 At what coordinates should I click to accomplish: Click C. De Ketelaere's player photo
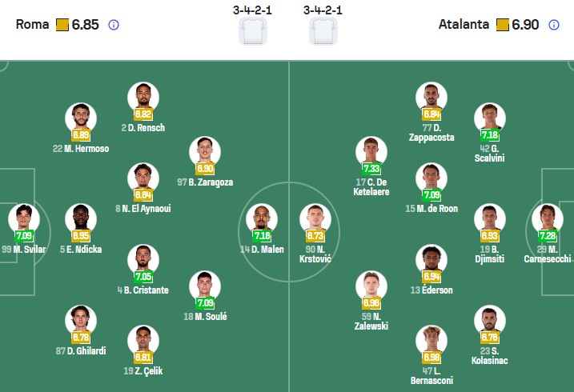click(x=371, y=151)
